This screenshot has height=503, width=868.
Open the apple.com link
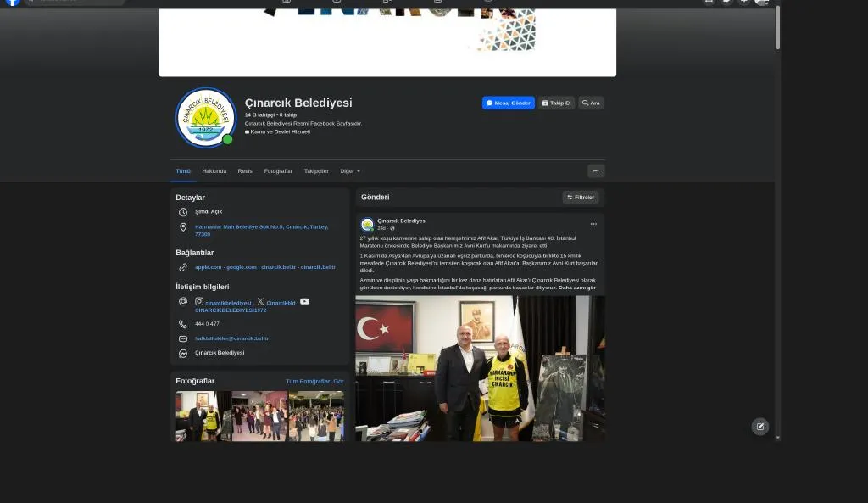pyautogui.click(x=209, y=267)
